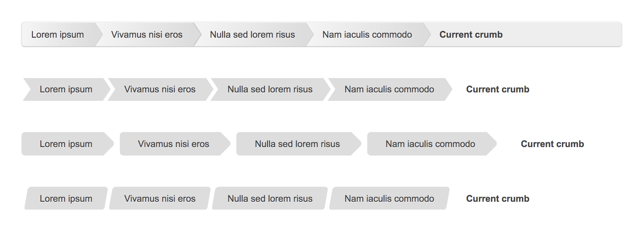
Task: Select 'Nulla sed lorem risus' notched-chevron crumb
Action: tap(270, 89)
